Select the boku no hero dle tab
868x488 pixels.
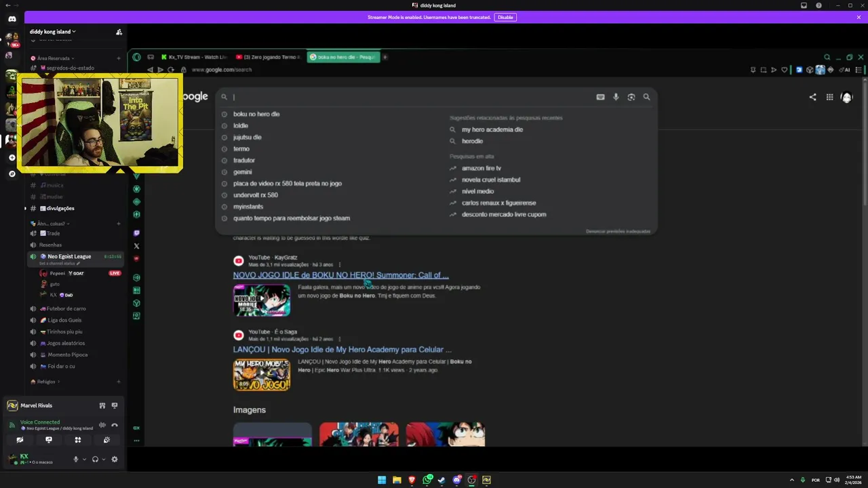click(343, 57)
